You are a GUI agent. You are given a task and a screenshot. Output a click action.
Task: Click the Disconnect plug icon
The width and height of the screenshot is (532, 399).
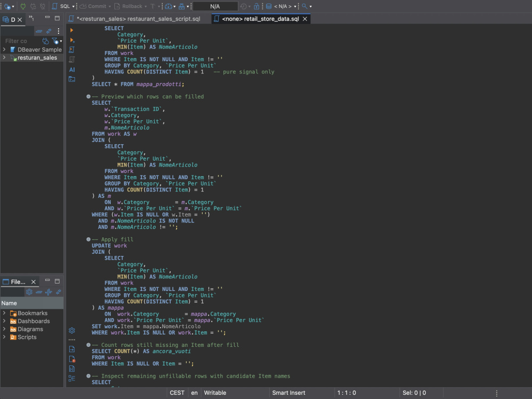pos(43,6)
